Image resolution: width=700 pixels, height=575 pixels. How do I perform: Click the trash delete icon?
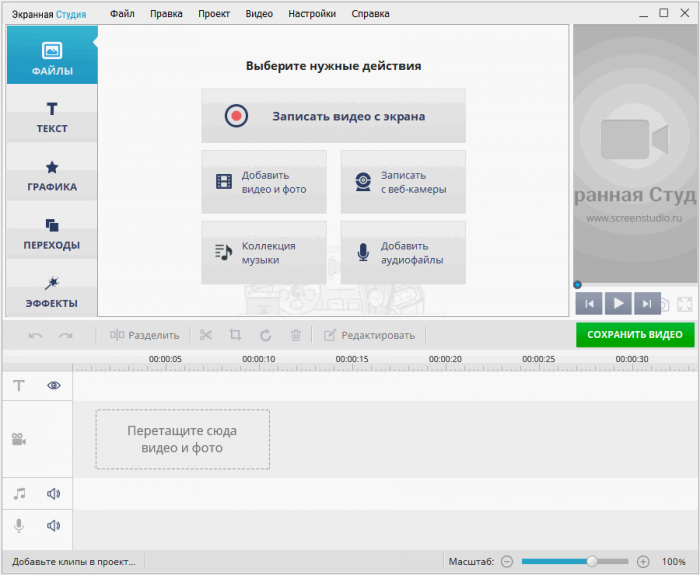pyautogui.click(x=295, y=335)
